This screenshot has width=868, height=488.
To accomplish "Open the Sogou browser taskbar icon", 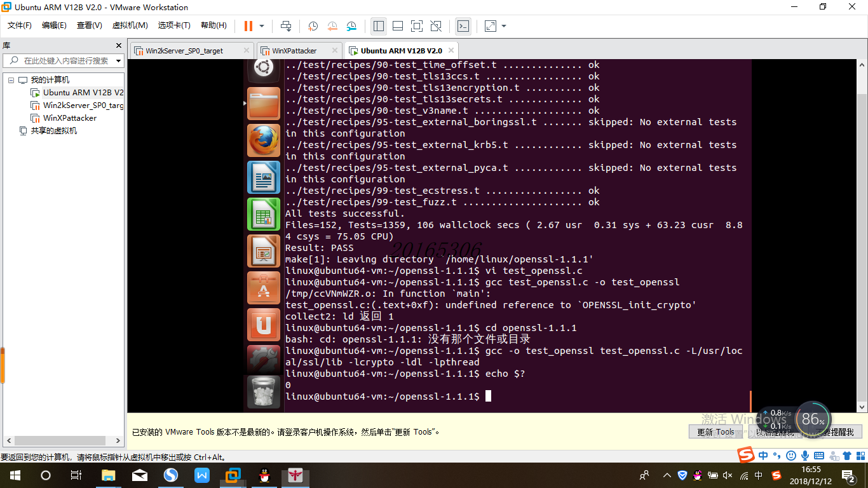I will (171, 475).
